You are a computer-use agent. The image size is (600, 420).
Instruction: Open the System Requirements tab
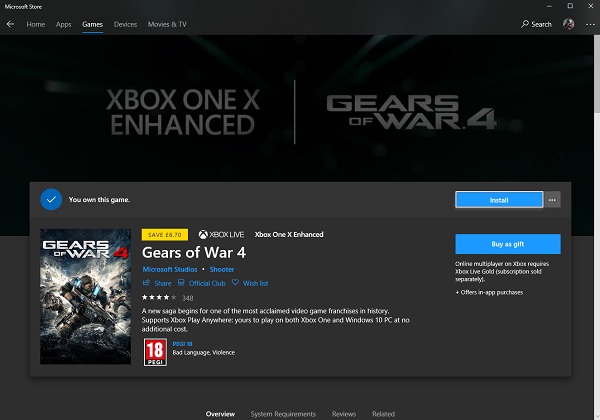283,414
